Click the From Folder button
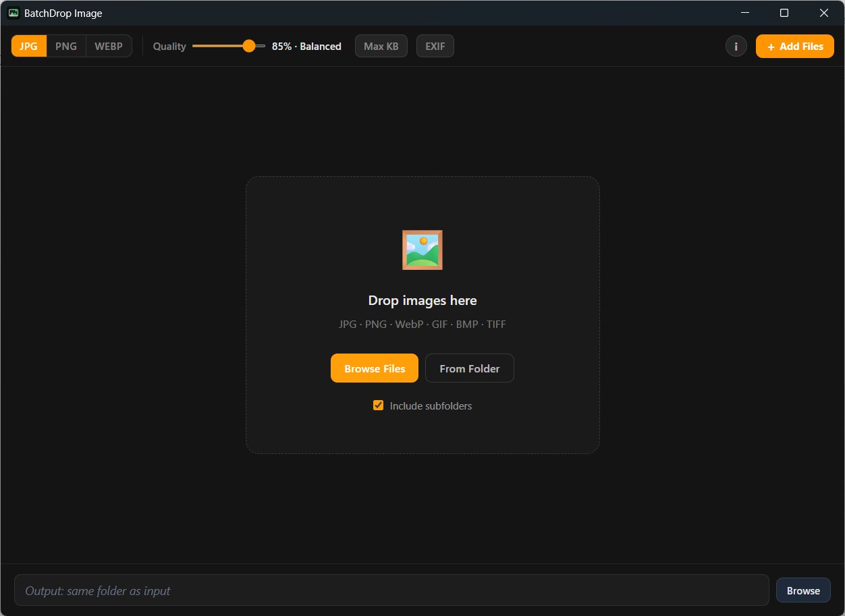The image size is (845, 616). tap(470, 368)
